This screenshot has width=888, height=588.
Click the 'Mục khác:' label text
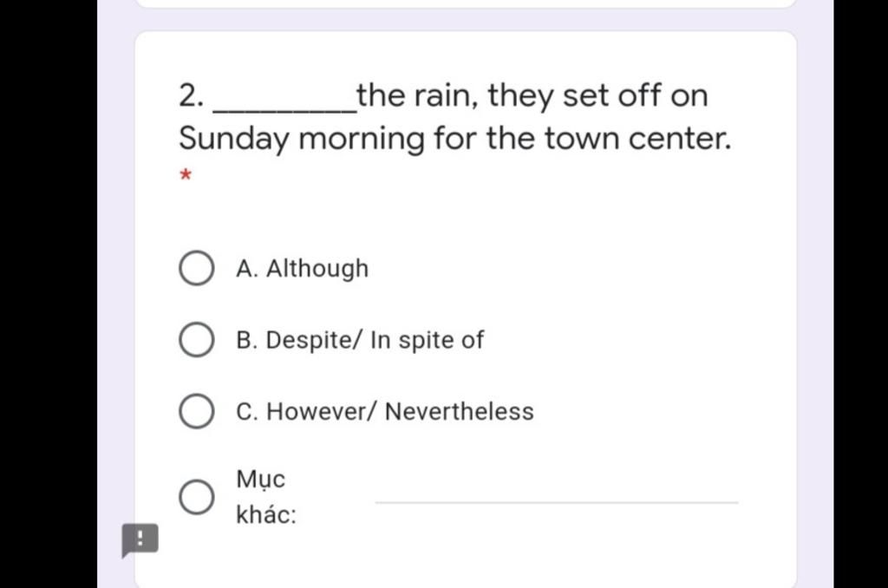pyautogui.click(x=265, y=497)
